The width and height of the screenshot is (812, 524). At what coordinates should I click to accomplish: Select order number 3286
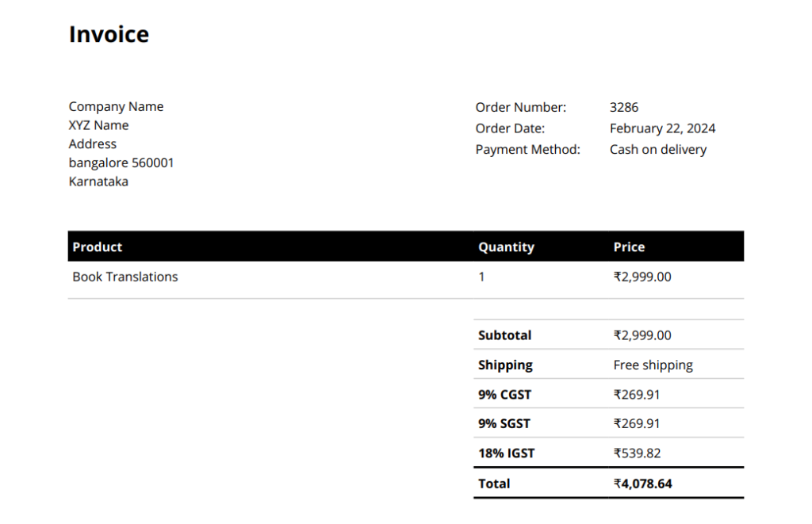pyautogui.click(x=622, y=107)
